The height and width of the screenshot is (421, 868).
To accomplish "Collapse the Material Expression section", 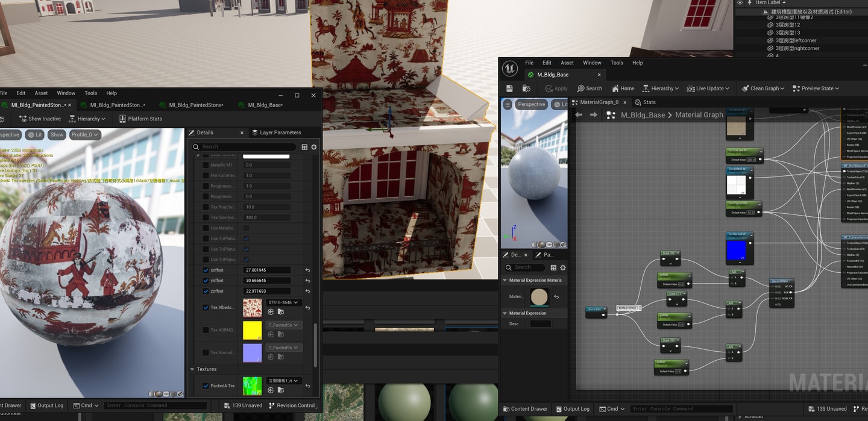I will point(505,313).
